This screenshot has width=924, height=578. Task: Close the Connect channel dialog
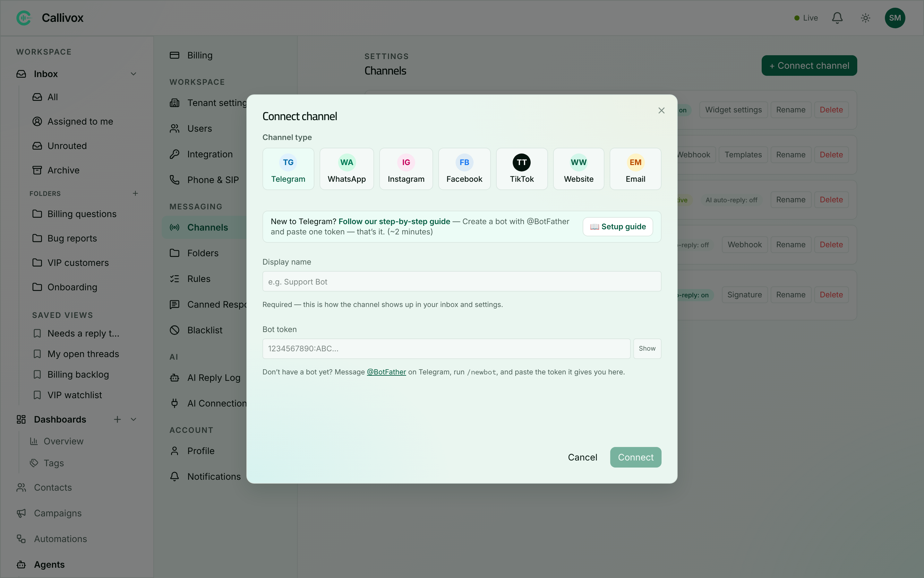pos(661,110)
